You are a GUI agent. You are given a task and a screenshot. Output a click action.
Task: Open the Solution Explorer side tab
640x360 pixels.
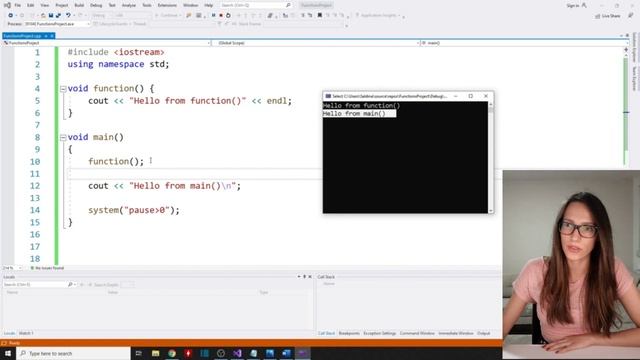[635, 47]
